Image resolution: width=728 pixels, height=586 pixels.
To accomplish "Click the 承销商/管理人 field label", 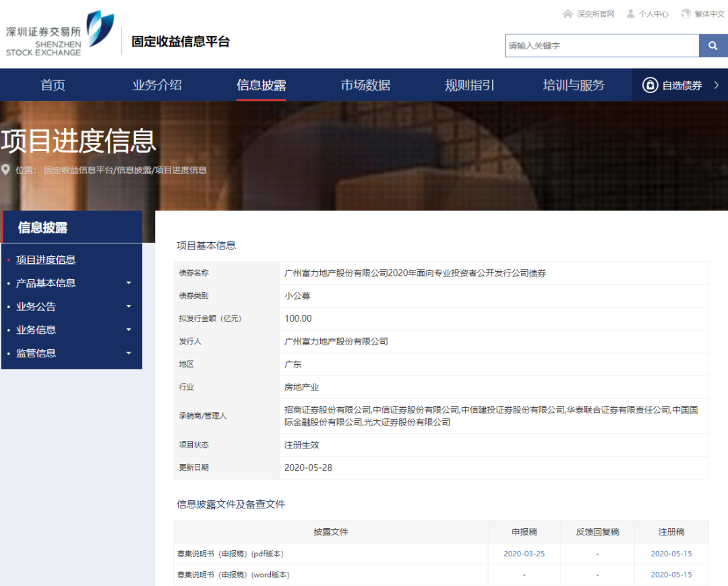I will [202, 415].
